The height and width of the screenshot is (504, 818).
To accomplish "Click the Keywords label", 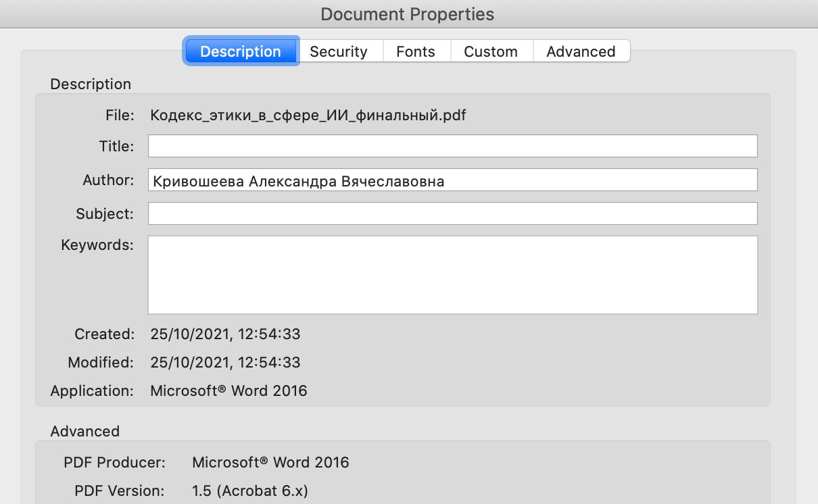I will (x=97, y=245).
